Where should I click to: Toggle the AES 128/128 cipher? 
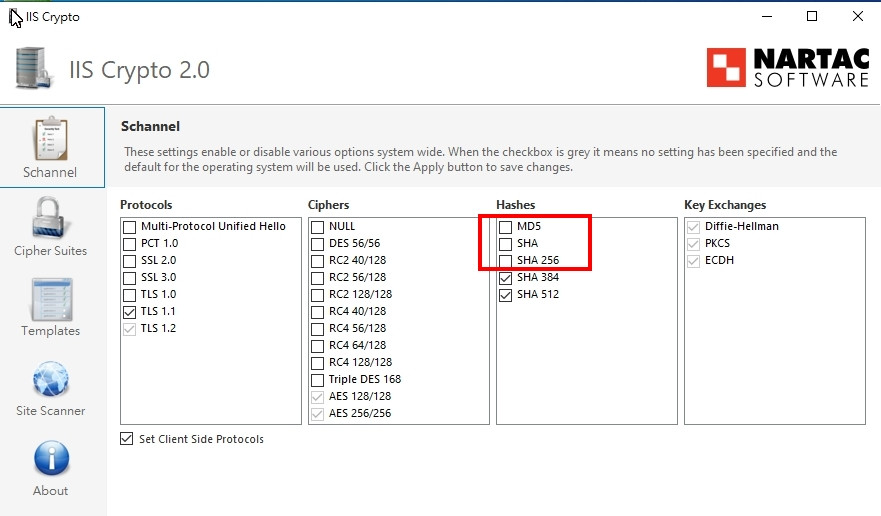click(317, 397)
